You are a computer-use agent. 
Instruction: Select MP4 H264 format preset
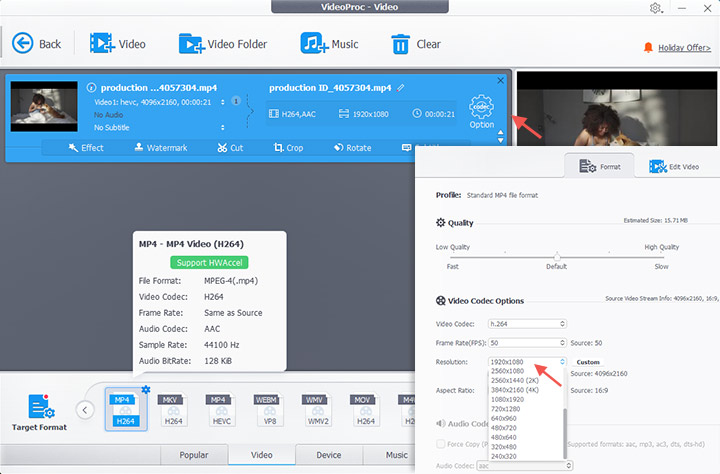coord(126,409)
